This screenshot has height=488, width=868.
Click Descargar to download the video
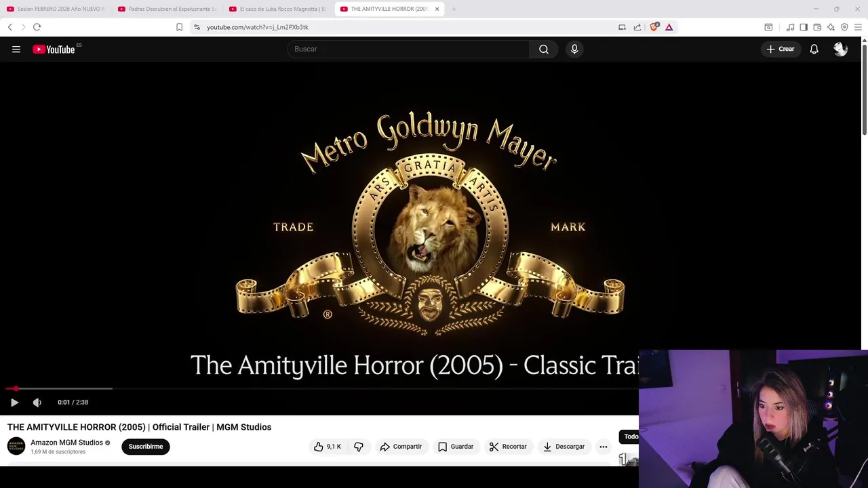[x=564, y=447]
